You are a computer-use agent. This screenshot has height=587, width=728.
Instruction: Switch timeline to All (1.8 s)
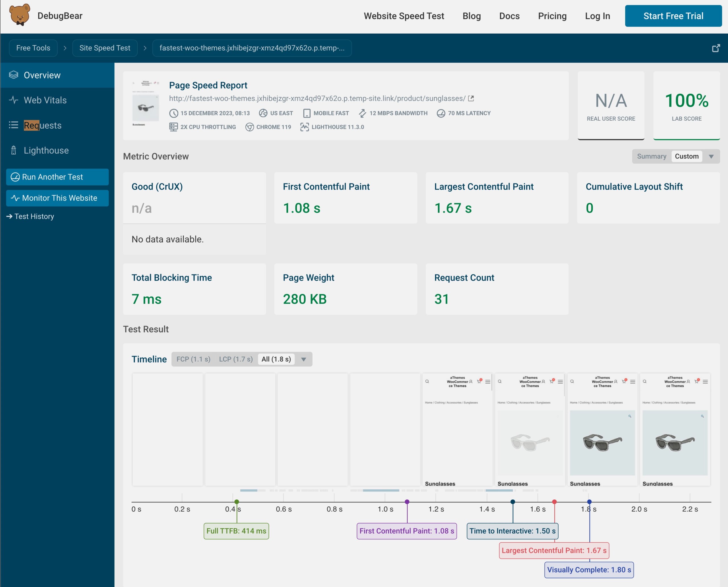(276, 359)
